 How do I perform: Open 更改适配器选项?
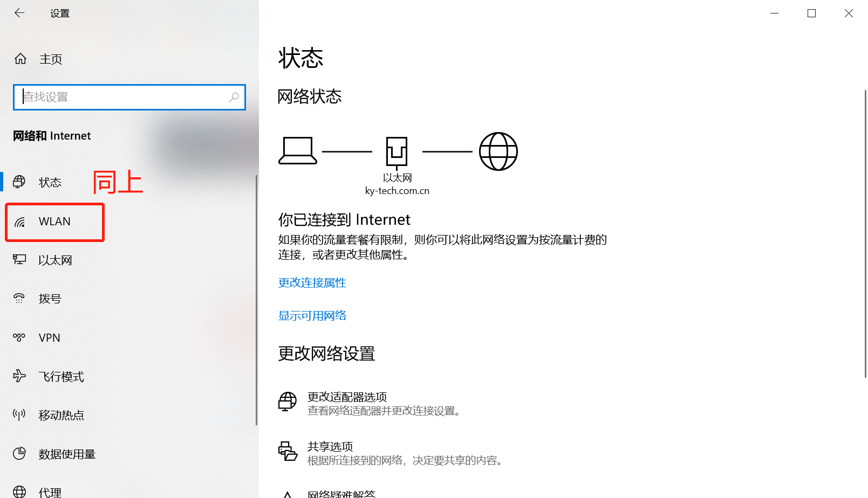pos(347,397)
